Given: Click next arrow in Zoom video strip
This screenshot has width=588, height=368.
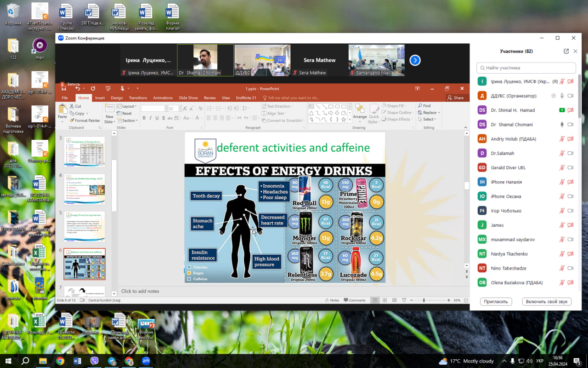Looking at the screenshot, I should pos(415,60).
